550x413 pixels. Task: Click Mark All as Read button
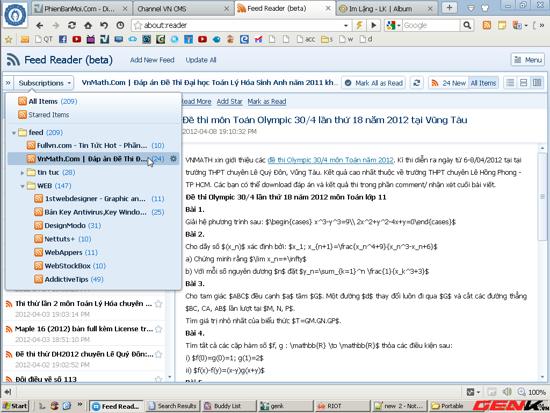(374, 83)
